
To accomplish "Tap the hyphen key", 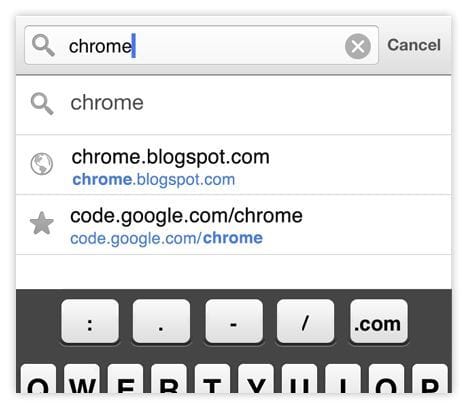I will point(234,321).
